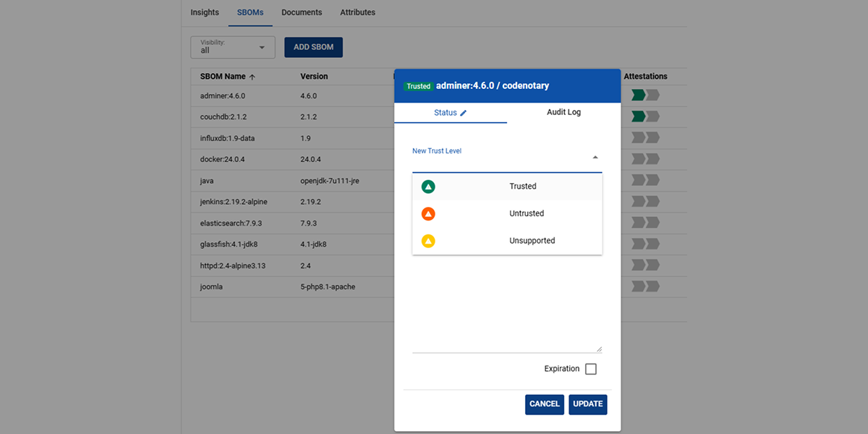This screenshot has height=434, width=868.
Task: Click the Version column header
Action: click(314, 76)
